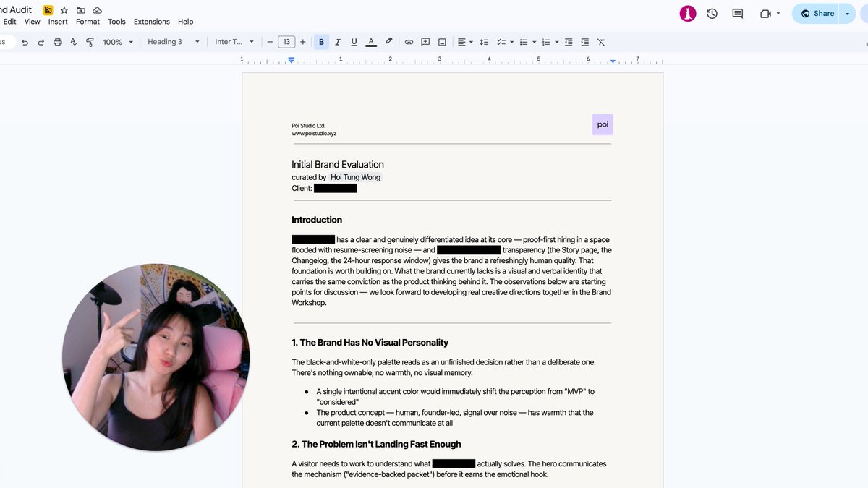Click heading The Brand Has No Visual Personality

point(370,343)
